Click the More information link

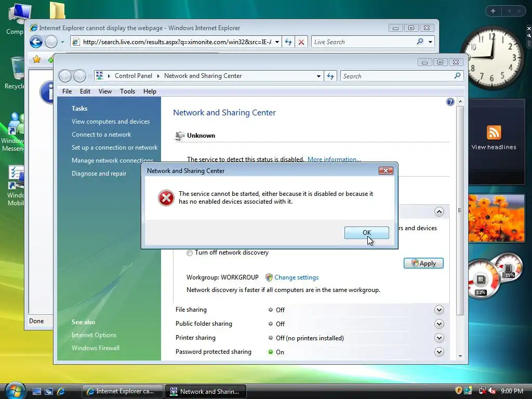tap(334, 159)
